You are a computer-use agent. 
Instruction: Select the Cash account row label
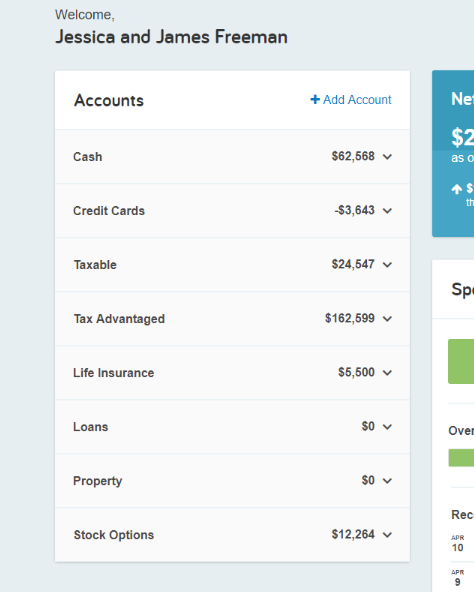click(x=88, y=157)
